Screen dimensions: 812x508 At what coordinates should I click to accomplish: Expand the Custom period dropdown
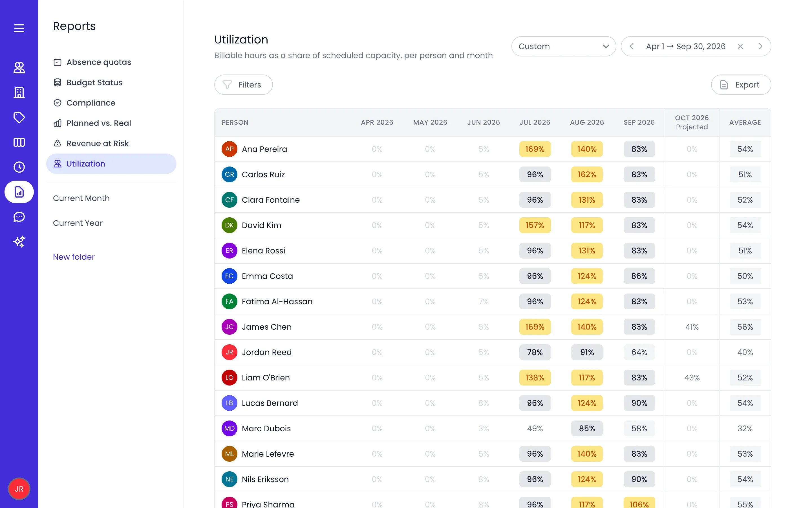point(564,46)
